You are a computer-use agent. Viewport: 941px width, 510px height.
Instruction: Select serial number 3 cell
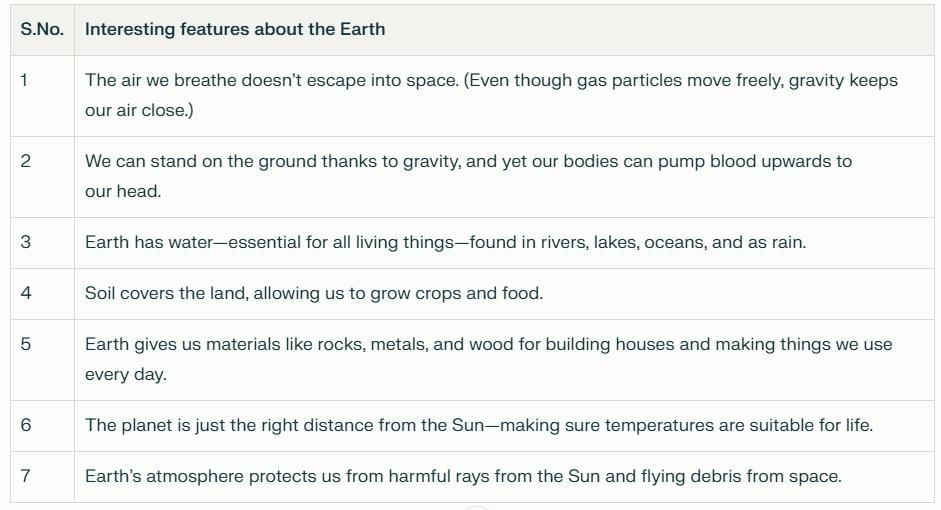[25, 242]
